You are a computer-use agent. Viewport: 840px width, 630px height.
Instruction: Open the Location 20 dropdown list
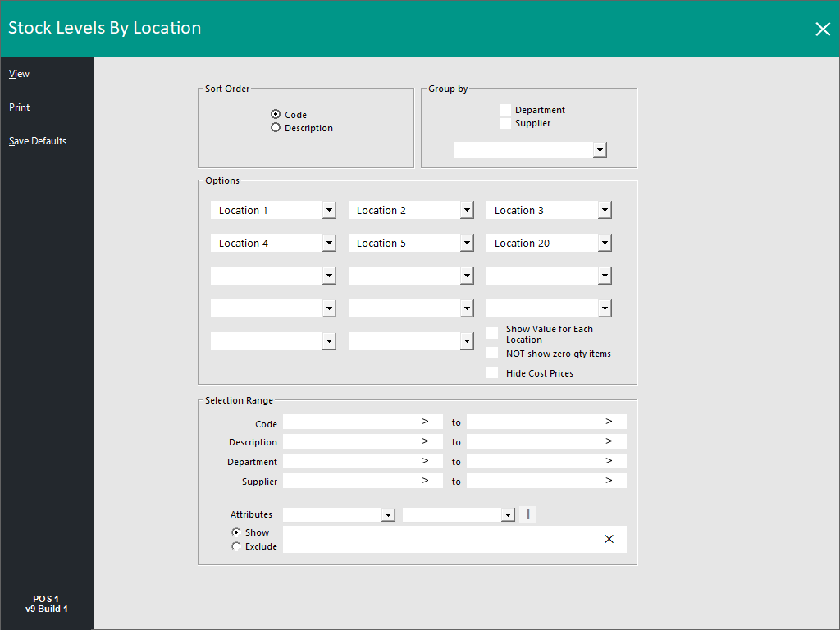tap(605, 244)
